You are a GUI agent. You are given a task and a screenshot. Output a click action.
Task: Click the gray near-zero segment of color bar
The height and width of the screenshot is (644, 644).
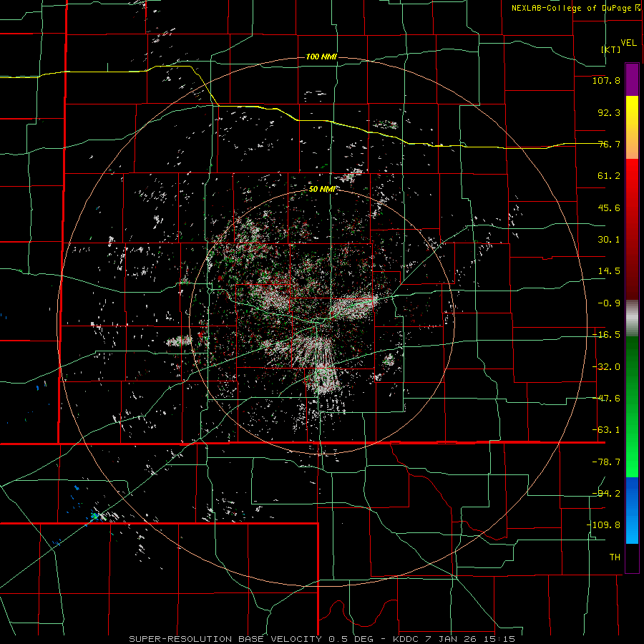coord(632,318)
